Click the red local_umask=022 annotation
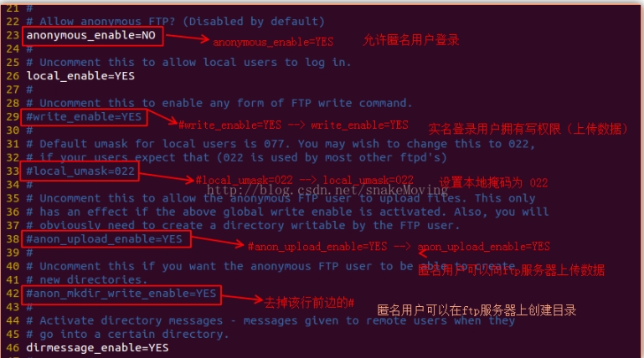The image size is (644, 358). coord(304,180)
